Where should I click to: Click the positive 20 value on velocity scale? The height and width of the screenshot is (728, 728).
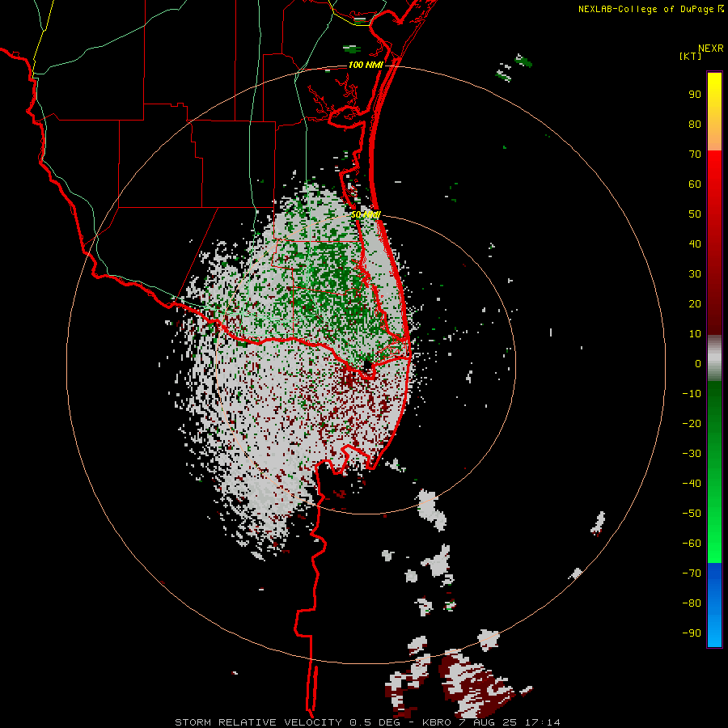[695, 304]
